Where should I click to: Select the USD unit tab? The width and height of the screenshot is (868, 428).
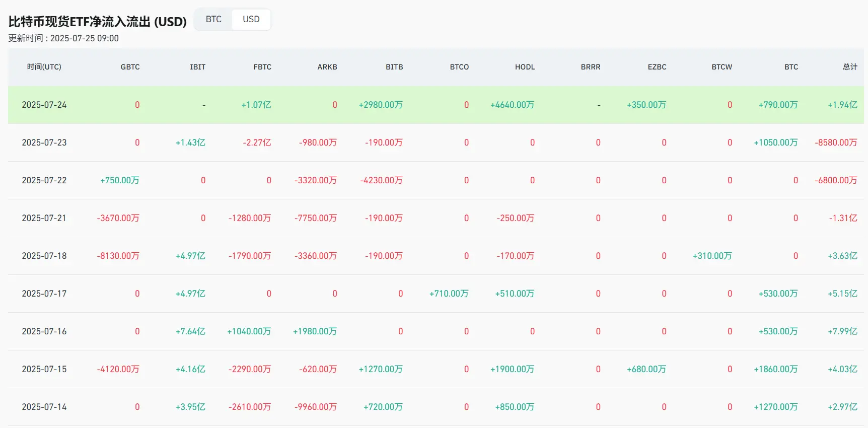pyautogui.click(x=251, y=19)
